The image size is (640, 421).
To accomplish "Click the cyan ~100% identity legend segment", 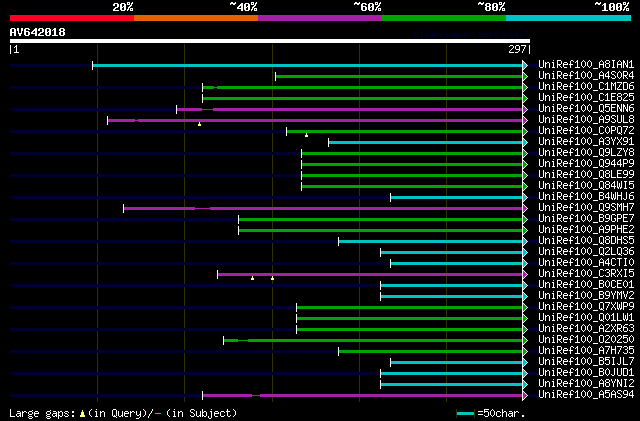I will click(x=569, y=18).
